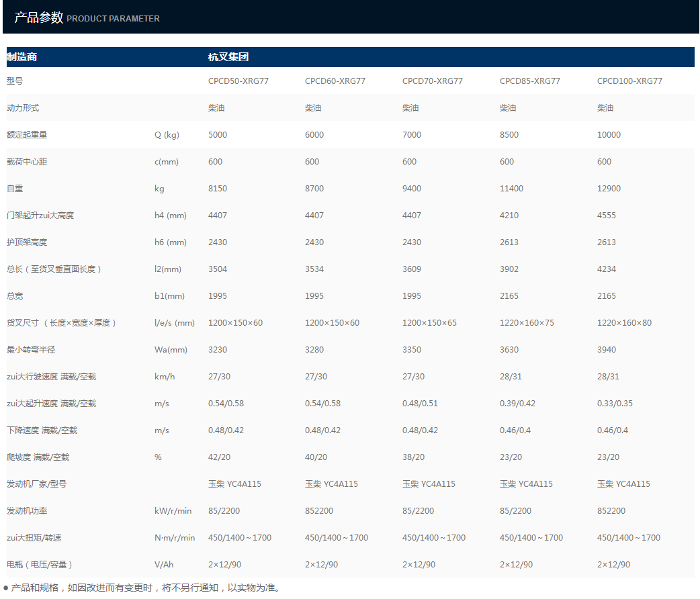Viewport: 700px width, 599px height.
Task: Select turning radius value 3630
Action: [509, 350]
